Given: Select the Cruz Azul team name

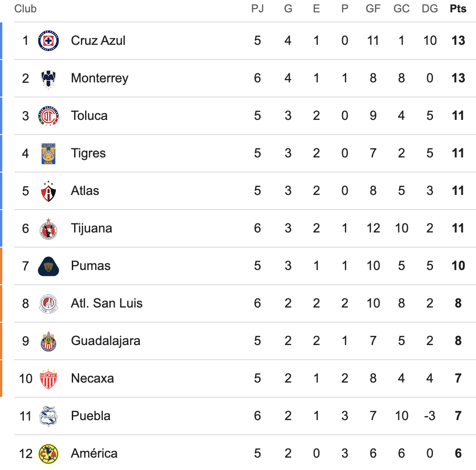Looking at the screenshot, I should click(98, 41).
